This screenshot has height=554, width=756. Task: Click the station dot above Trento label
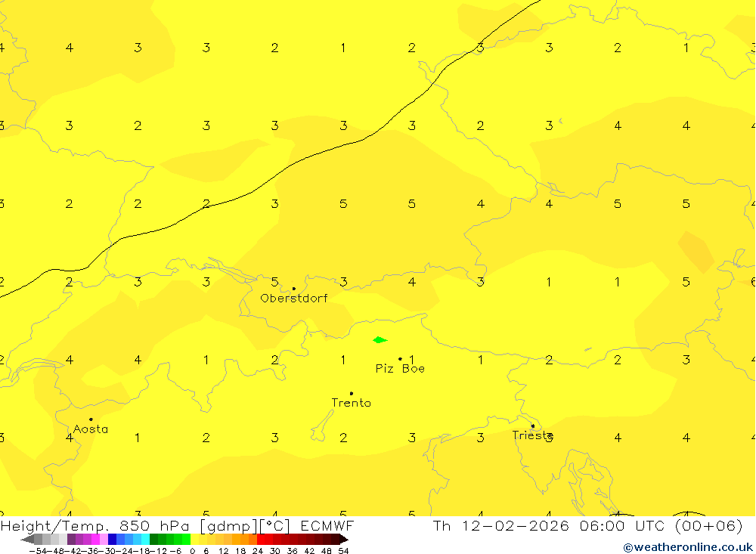coord(351,394)
